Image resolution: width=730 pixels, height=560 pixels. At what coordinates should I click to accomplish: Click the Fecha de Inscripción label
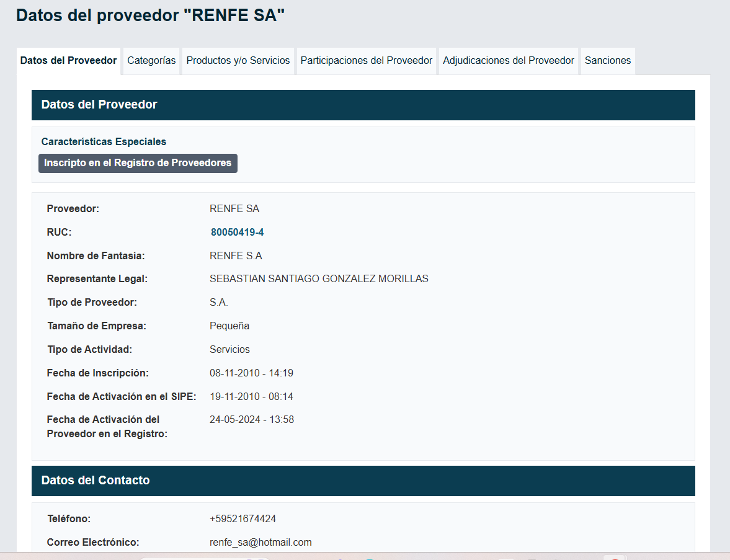tap(98, 373)
